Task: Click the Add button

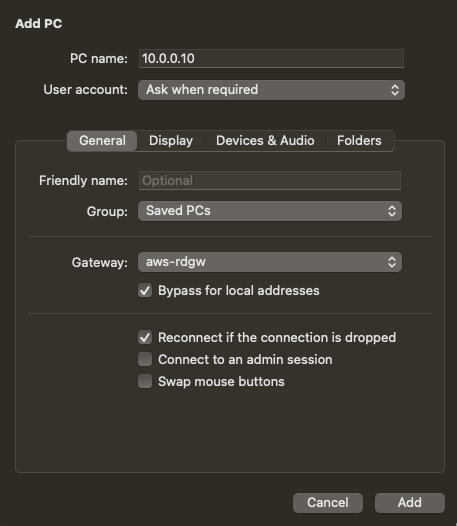Action: (x=410, y=503)
